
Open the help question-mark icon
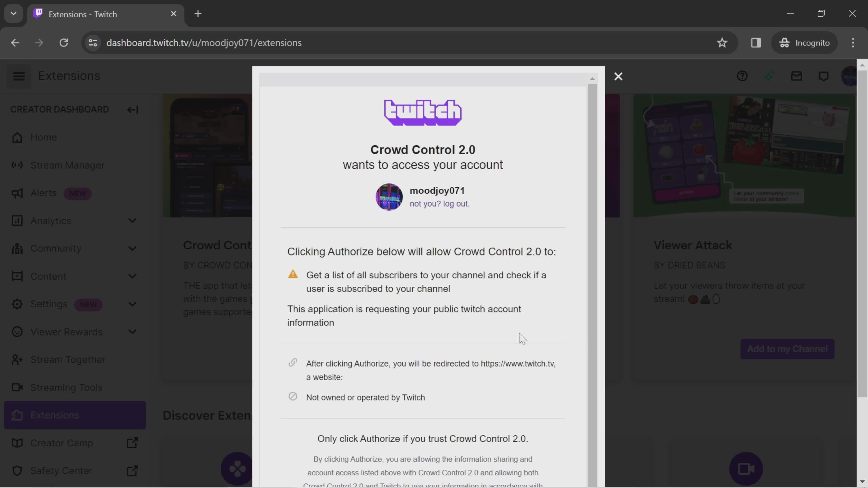coord(742,76)
